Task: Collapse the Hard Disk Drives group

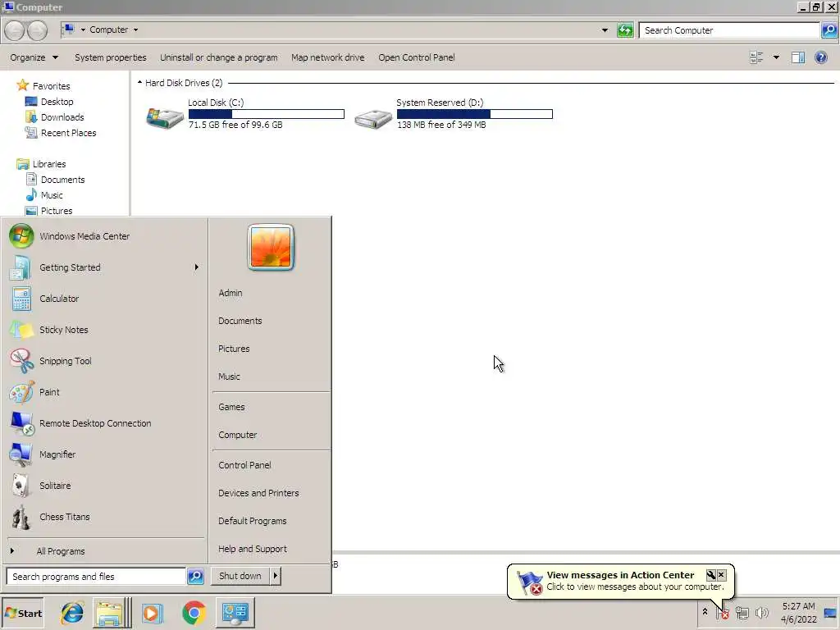Action: click(139, 83)
